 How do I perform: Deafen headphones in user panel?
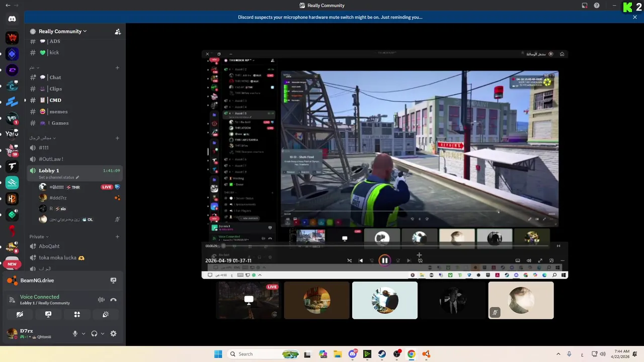pos(94,333)
